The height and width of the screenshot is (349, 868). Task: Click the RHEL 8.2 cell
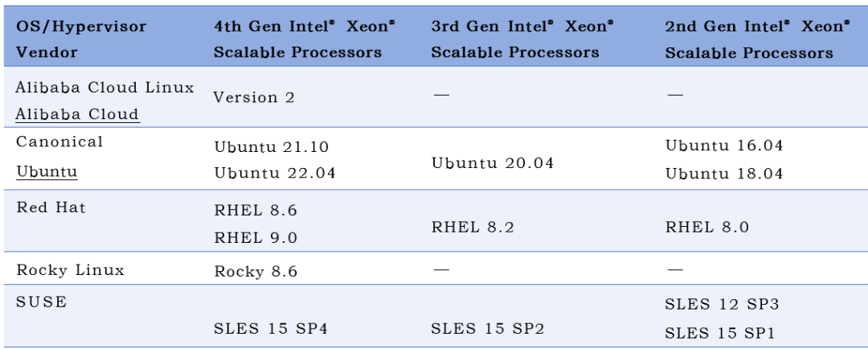(473, 228)
